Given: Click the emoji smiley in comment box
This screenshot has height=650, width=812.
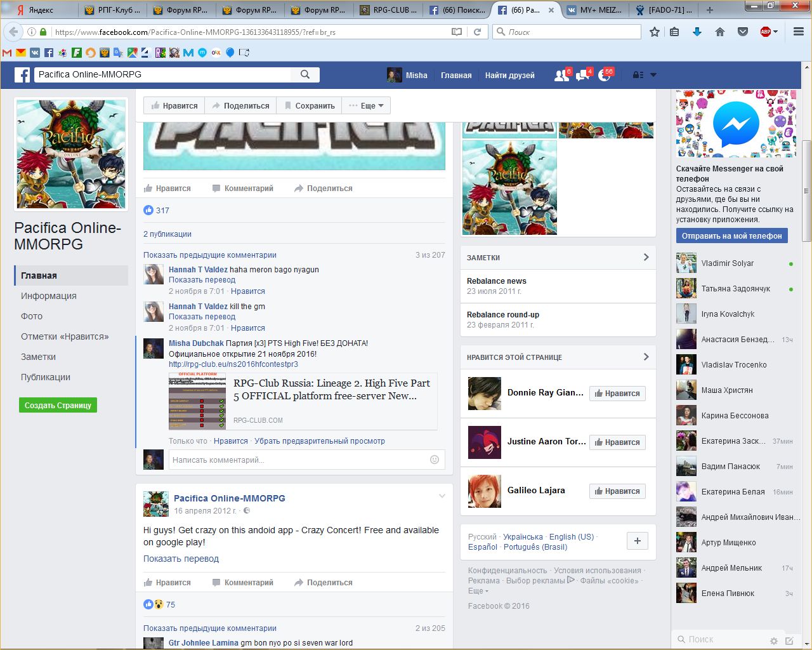Looking at the screenshot, I should [435, 460].
